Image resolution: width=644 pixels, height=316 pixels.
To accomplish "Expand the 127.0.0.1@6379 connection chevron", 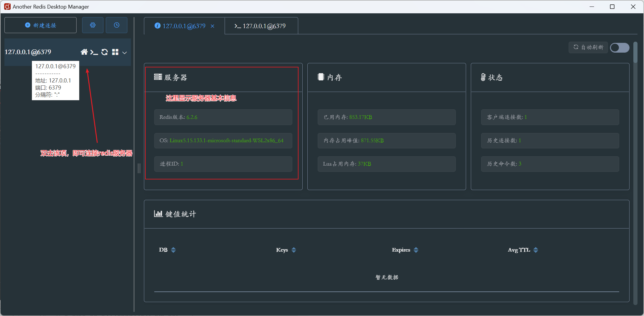I will coord(125,53).
